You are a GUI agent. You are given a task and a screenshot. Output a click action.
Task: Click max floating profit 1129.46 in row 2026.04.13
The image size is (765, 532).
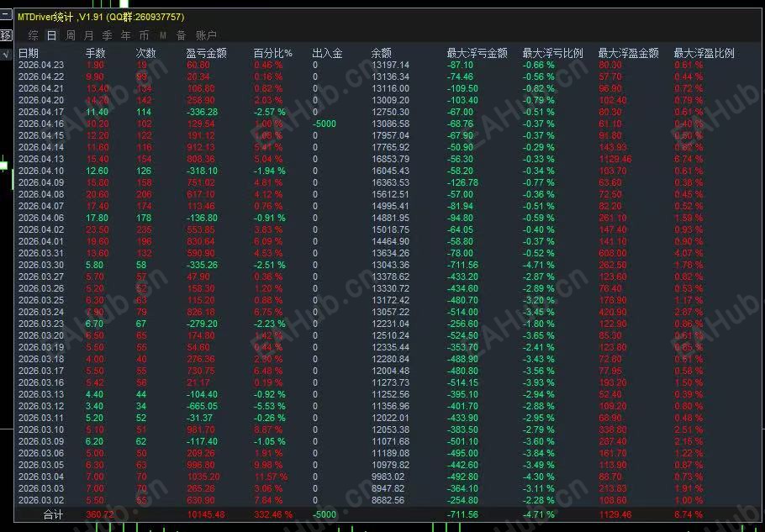[615, 159]
